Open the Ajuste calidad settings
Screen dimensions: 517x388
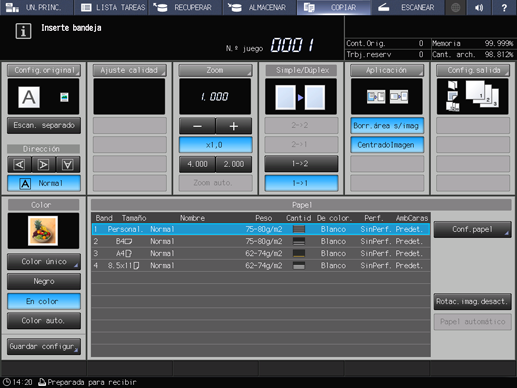(x=130, y=70)
